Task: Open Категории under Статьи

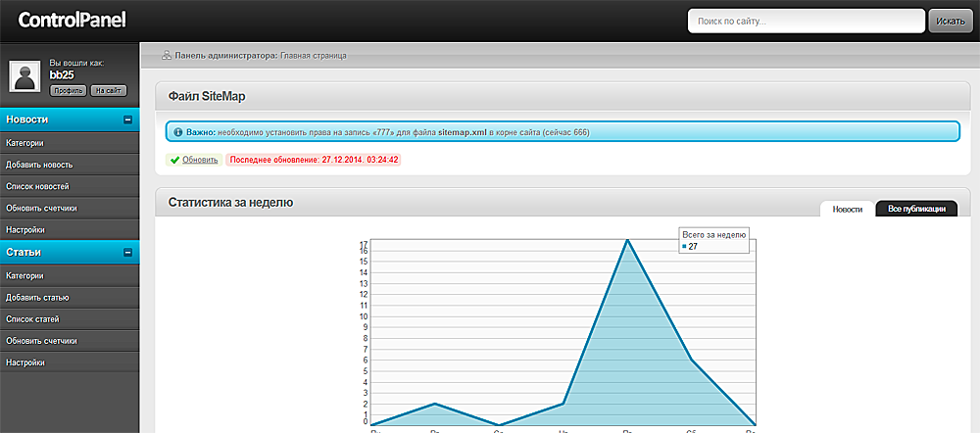Action: tap(70, 275)
